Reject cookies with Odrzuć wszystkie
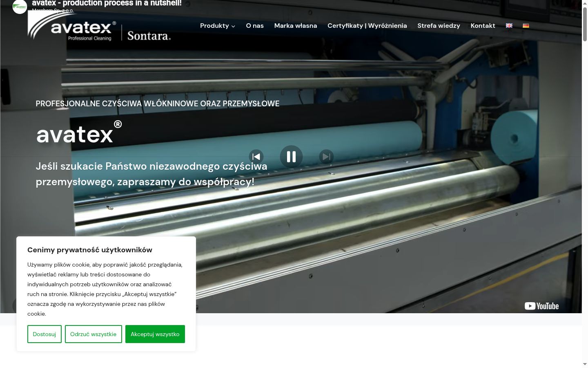Viewport: 588px width, 368px height. (94, 334)
